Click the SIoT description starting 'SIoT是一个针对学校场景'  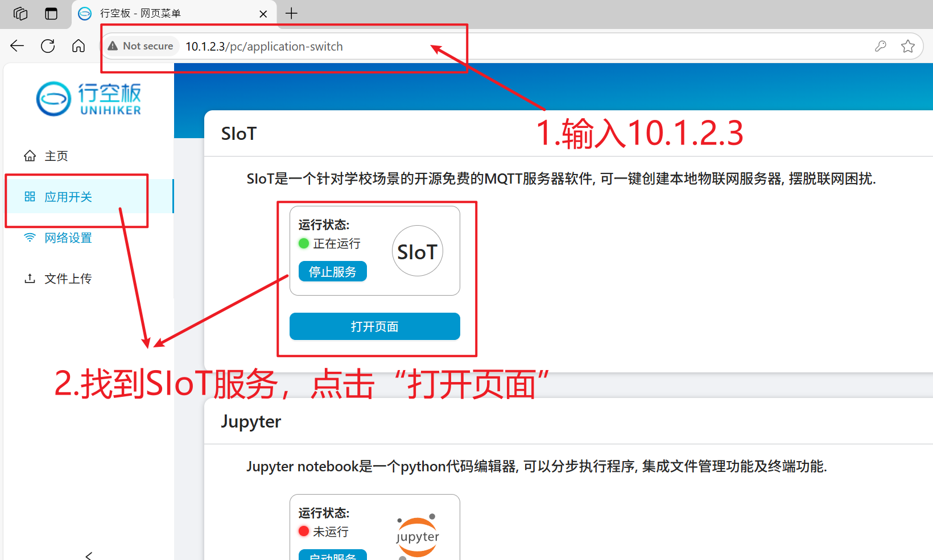click(561, 179)
